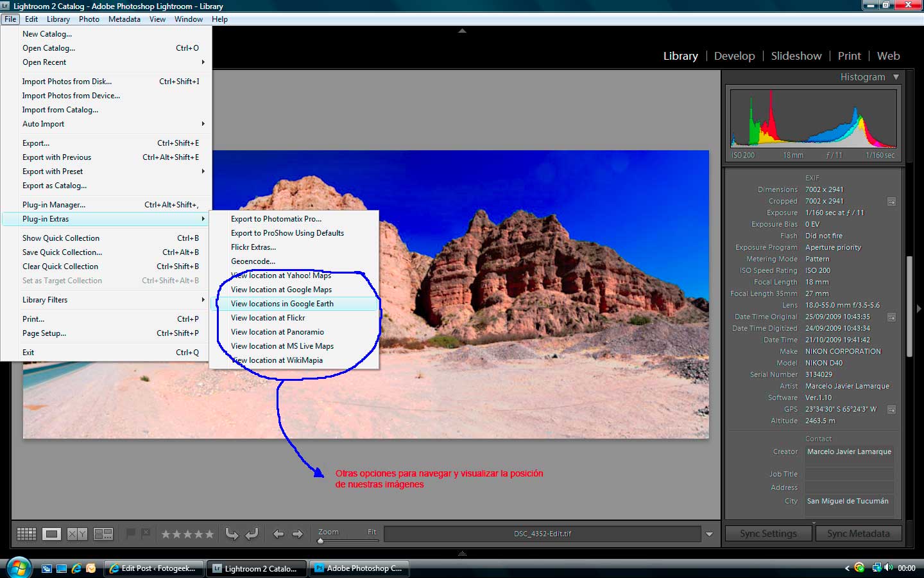Hide the right panel with the side arrow
Image resolution: width=924 pixels, height=578 pixels.
click(919, 309)
